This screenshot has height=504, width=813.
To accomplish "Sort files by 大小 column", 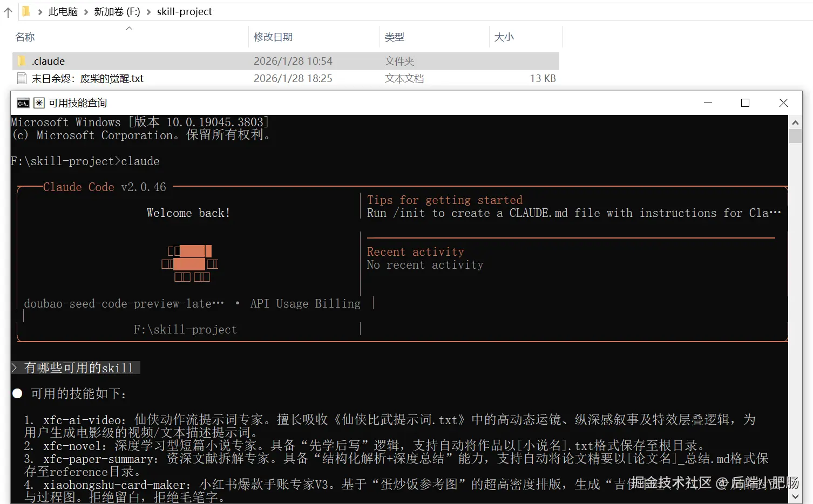I will 504,37.
